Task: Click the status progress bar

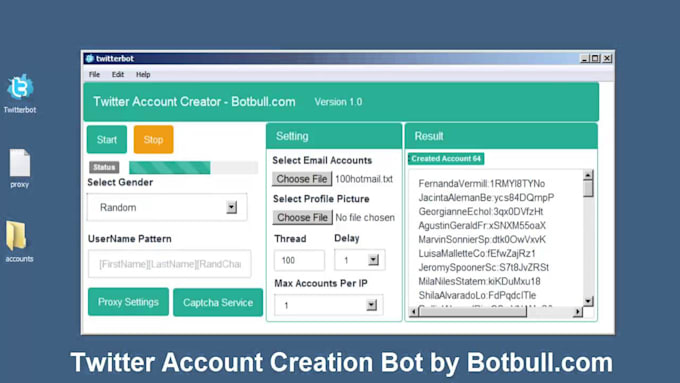Action: [x=193, y=167]
